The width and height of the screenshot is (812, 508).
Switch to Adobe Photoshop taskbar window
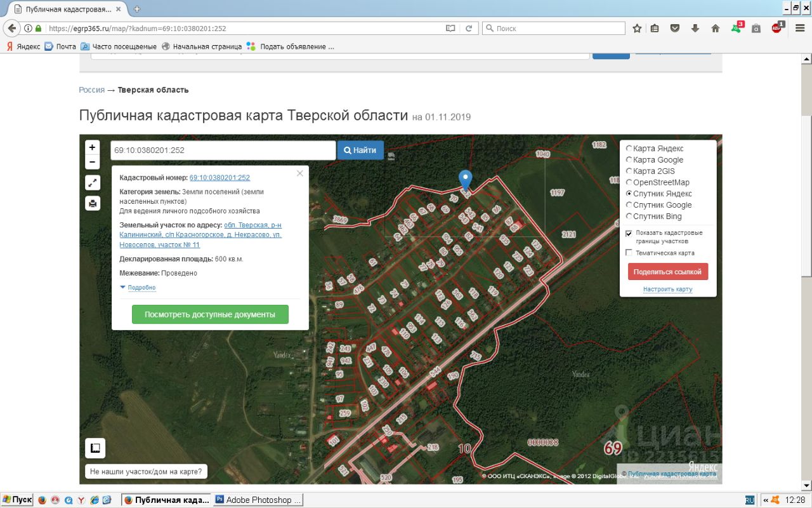[259, 500]
